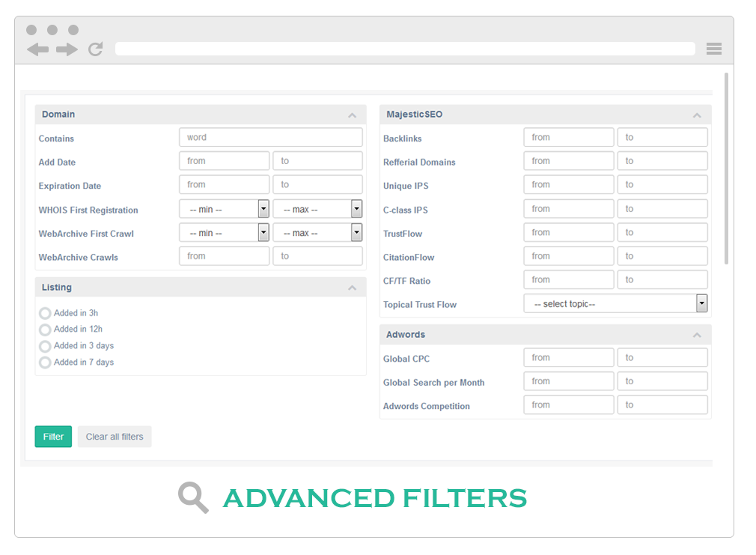The image size is (756, 555).
Task: Open the browser hamburger menu
Action: click(x=713, y=49)
